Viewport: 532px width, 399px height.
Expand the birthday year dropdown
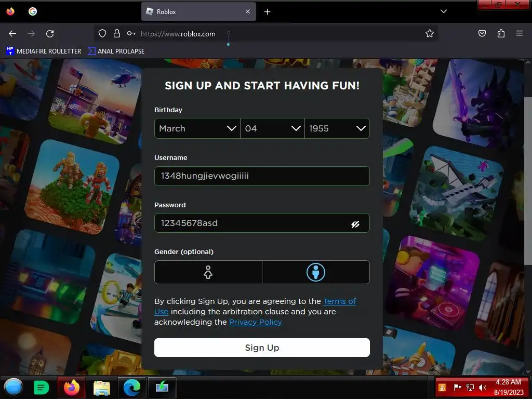coord(337,128)
